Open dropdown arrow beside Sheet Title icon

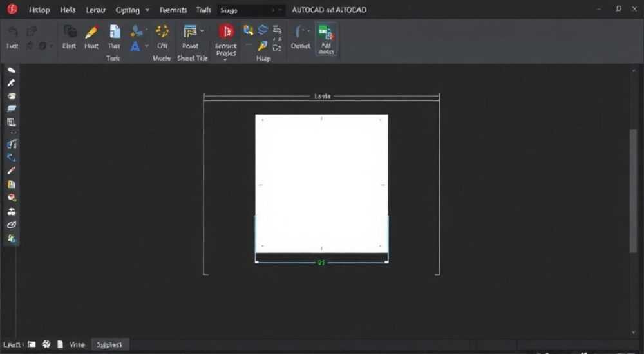coord(202,31)
